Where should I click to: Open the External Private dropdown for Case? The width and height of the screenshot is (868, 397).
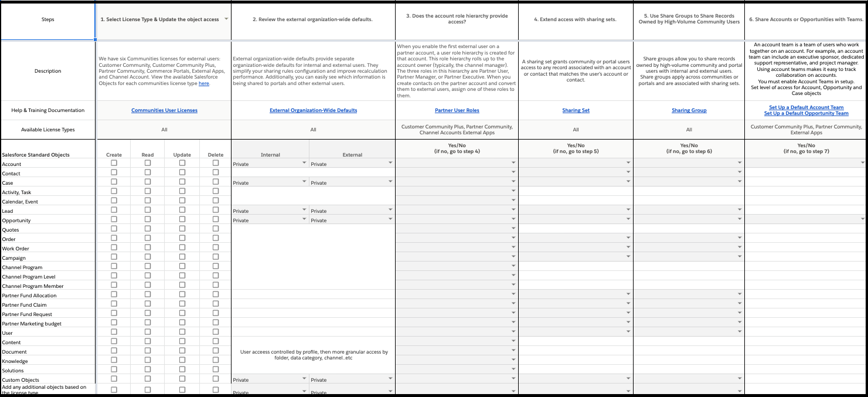tap(390, 182)
